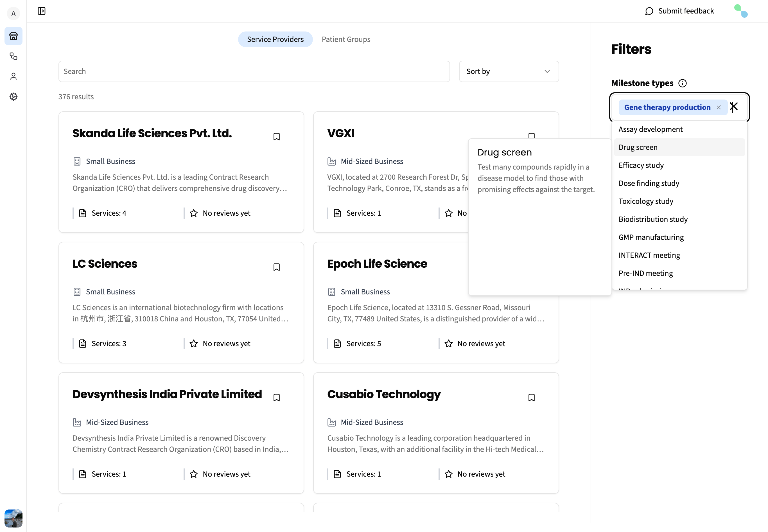Image resolution: width=768 pixels, height=532 pixels.
Task: Click the Drug screen tooltip description
Action: 536,178
